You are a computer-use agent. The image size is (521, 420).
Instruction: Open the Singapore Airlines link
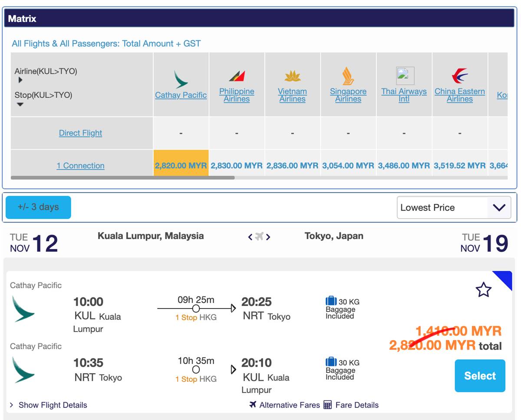click(348, 95)
